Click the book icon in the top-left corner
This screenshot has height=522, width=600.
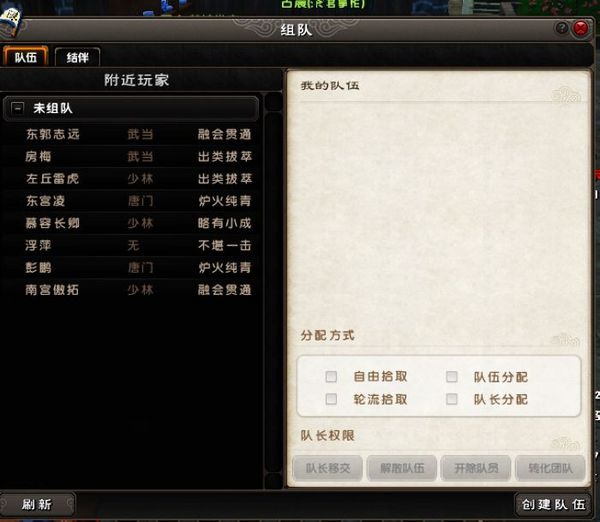pyautogui.click(x=11, y=22)
